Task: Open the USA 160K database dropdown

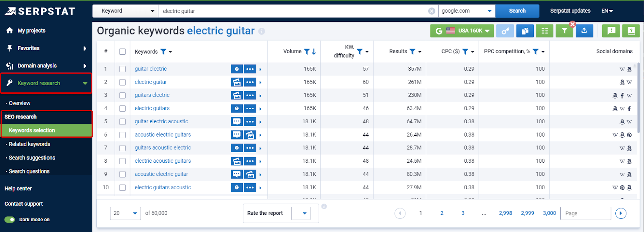Action: 462,31
